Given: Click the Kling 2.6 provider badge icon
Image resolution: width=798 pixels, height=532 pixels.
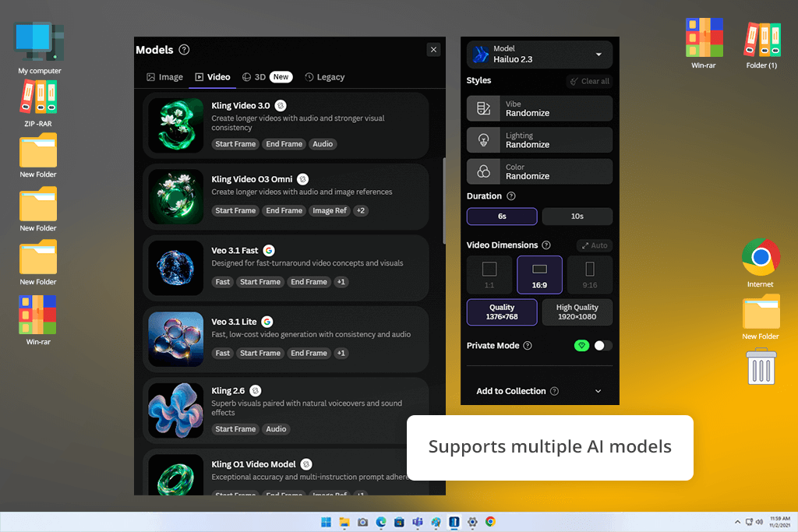Looking at the screenshot, I should [x=256, y=390].
